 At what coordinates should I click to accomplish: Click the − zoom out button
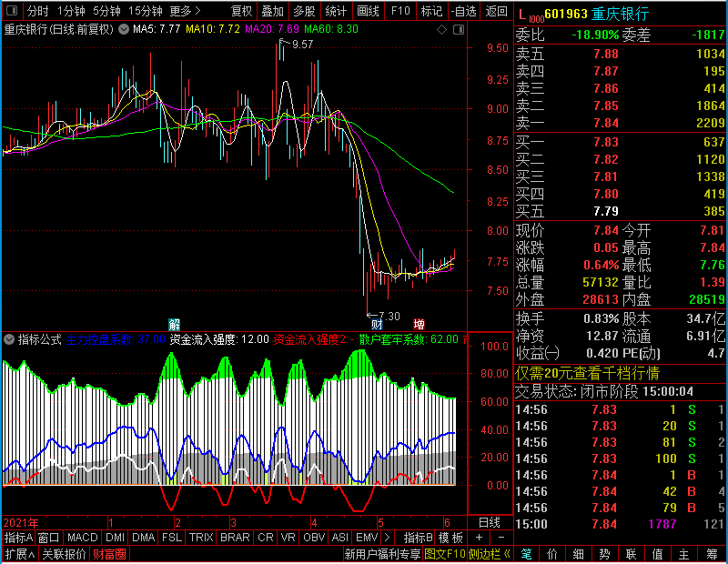[501, 538]
